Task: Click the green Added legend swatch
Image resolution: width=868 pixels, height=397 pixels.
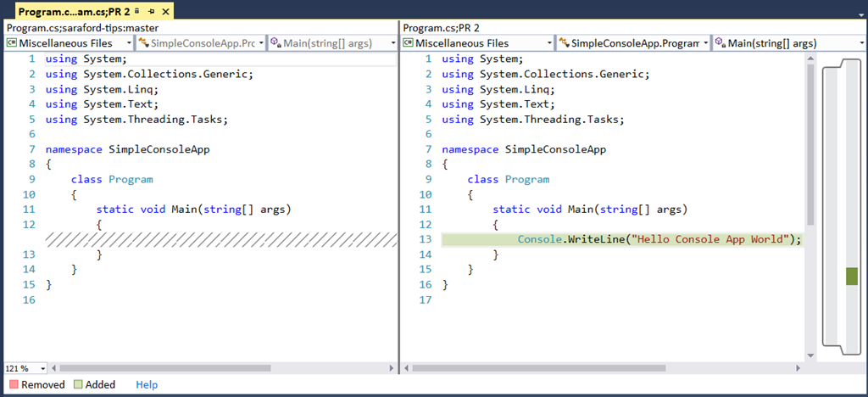Action: tap(77, 385)
